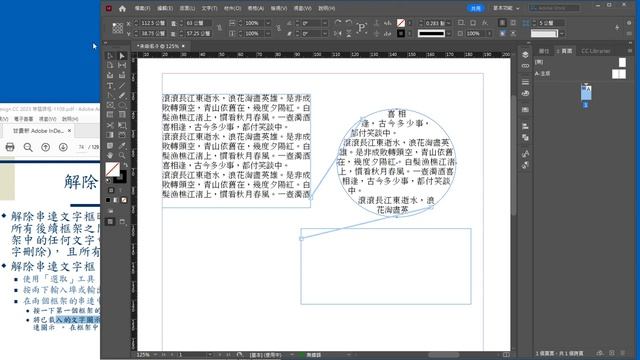640x360 pixels.
Task: Reset to default fill and stroke
Action: [x=108, y=180]
